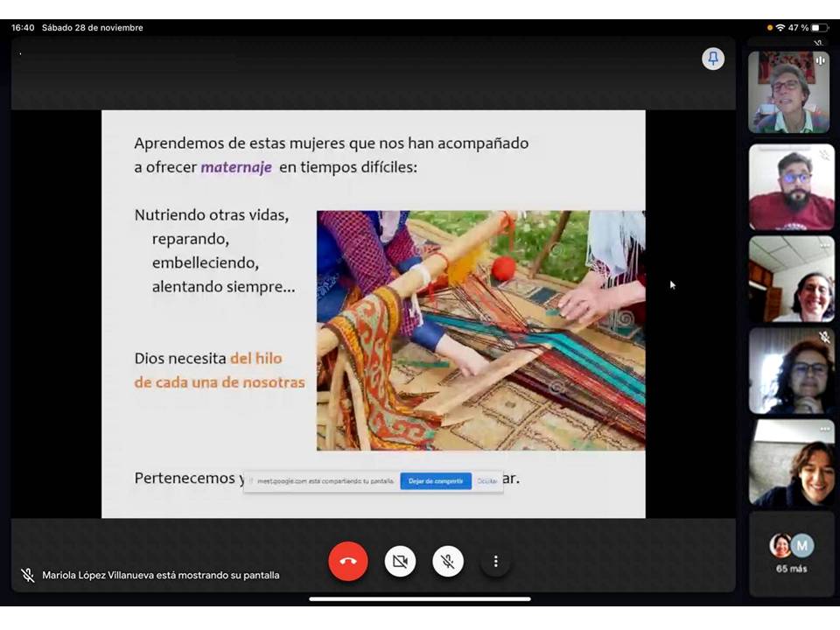Screen dimensions: 840x630
Task: Toggle the camera off button
Action: [x=400, y=561]
